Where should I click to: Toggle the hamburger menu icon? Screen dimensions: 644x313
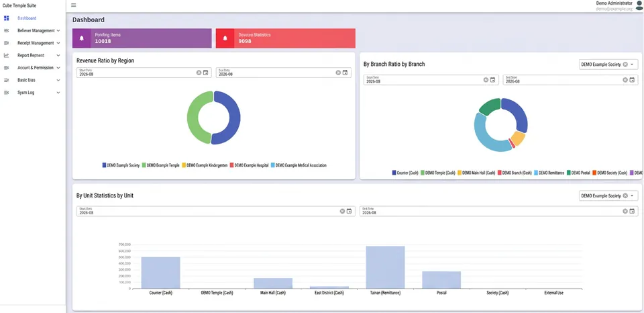(x=74, y=5)
